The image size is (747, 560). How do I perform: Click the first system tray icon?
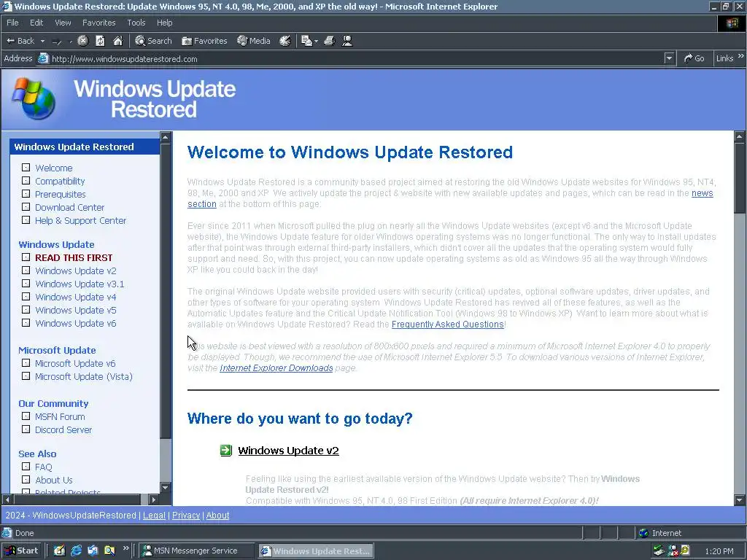[x=659, y=551]
